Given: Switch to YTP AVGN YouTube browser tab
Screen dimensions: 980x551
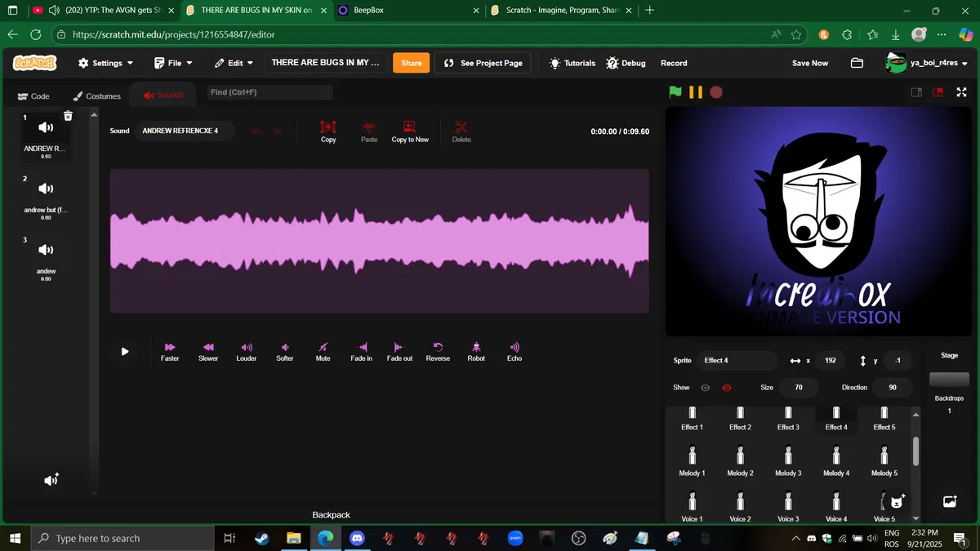Looking at the screenshot, I should pos(101,11).
